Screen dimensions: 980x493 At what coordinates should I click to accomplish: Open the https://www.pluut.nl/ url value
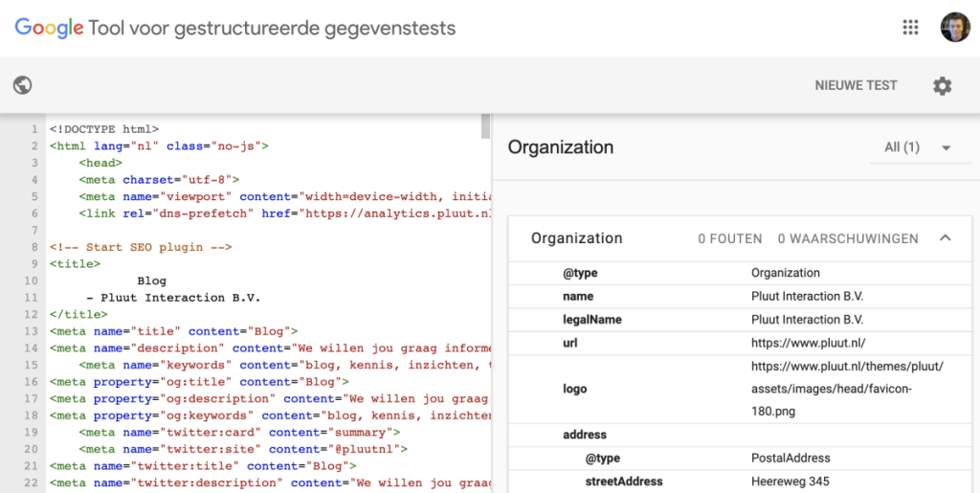pyautogui.click(x=809, y=343)
